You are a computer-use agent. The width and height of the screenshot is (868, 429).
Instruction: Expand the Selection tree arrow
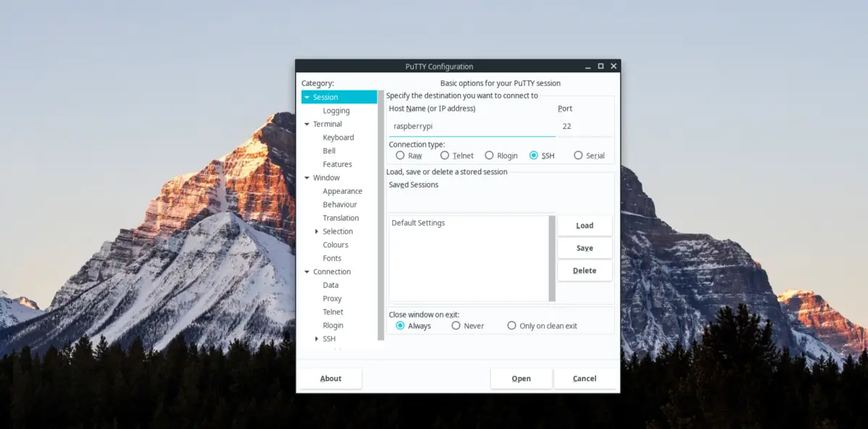(x=317, y=232)
